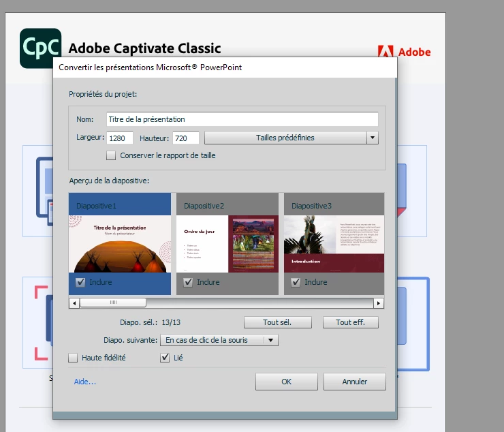Toggle the Lié checkbox

coord(165,358)
